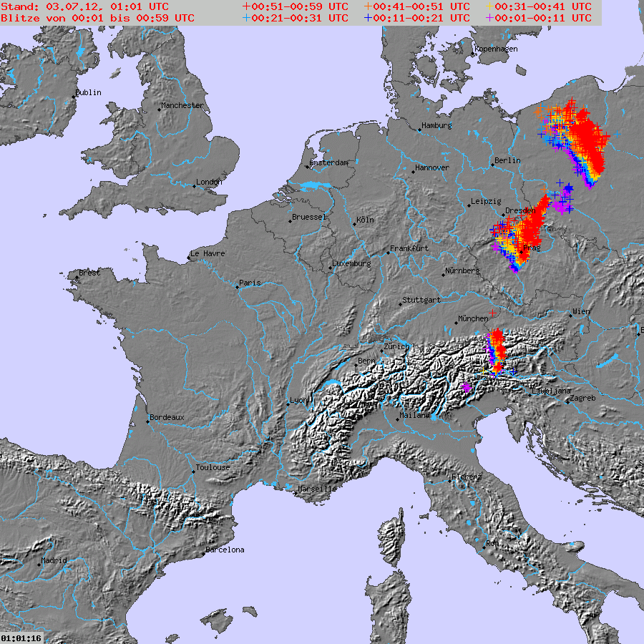Pick the London city marker
644x644 pixels.
click(195, 186)
